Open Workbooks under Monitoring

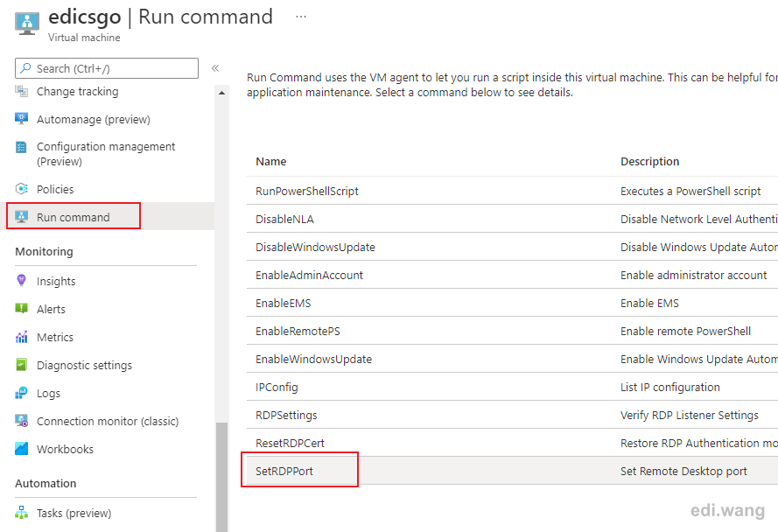65,449
